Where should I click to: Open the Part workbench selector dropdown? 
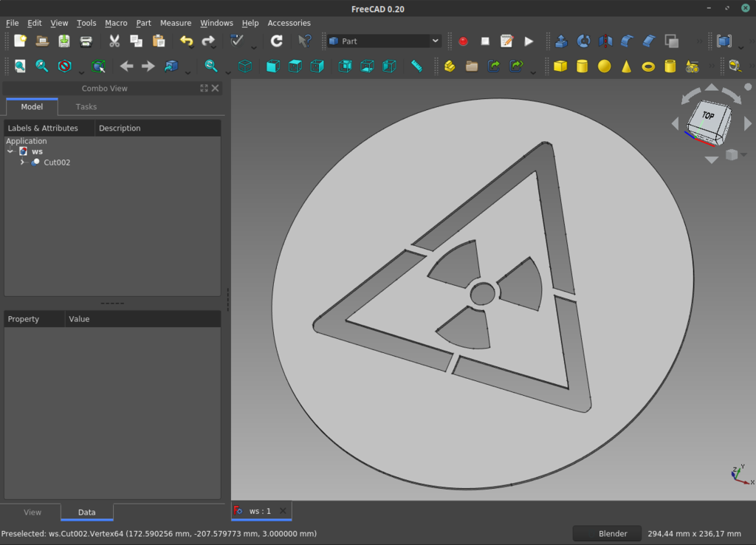click(x=384, y=41)
